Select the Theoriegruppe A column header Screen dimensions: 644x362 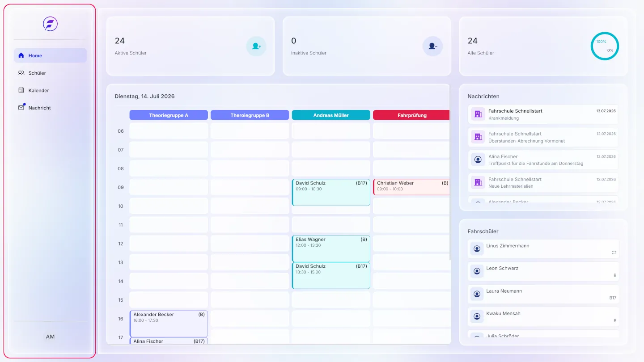click(169, 115)
